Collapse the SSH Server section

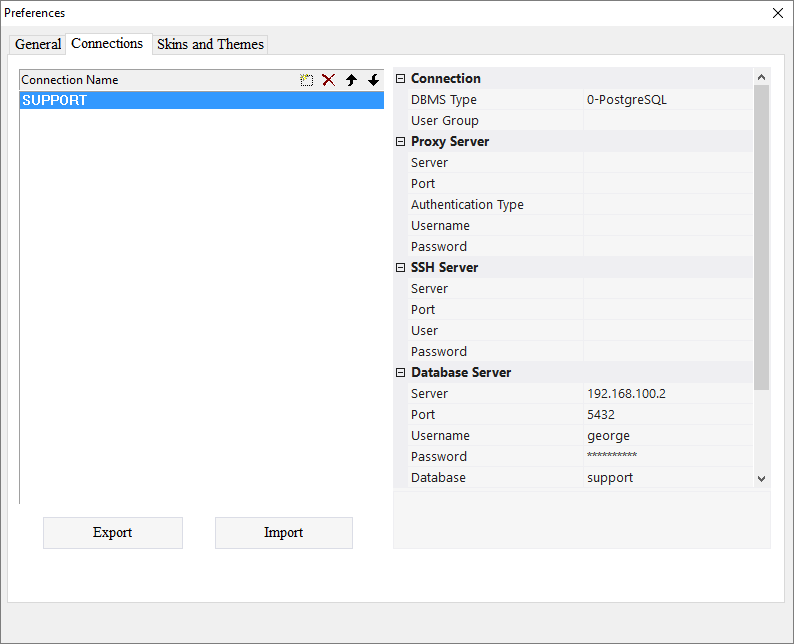401,268
